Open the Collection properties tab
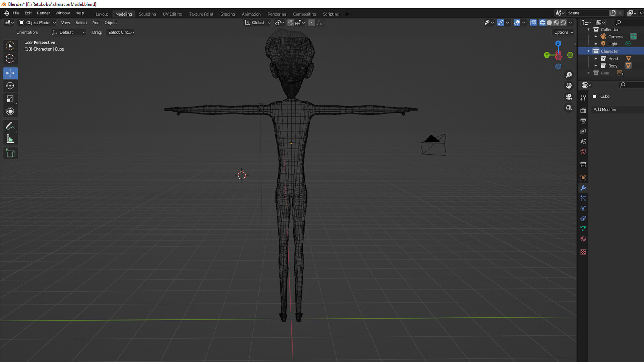The width and height of the screenshot is (644, 362). pos(583,165)
